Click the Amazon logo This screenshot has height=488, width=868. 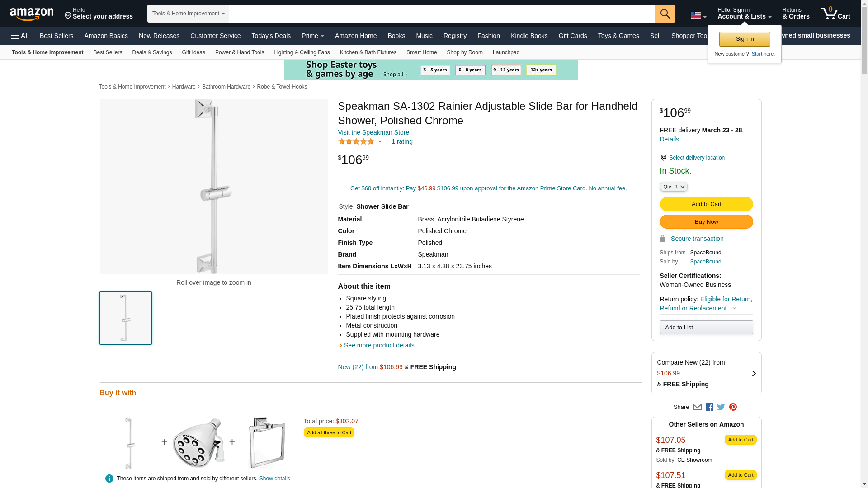click(x=32, y=14)
